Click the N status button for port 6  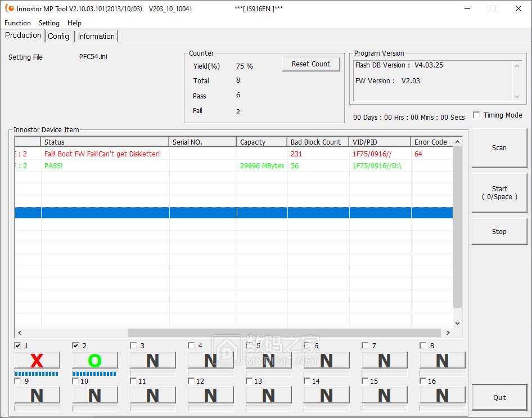(326, 360)
